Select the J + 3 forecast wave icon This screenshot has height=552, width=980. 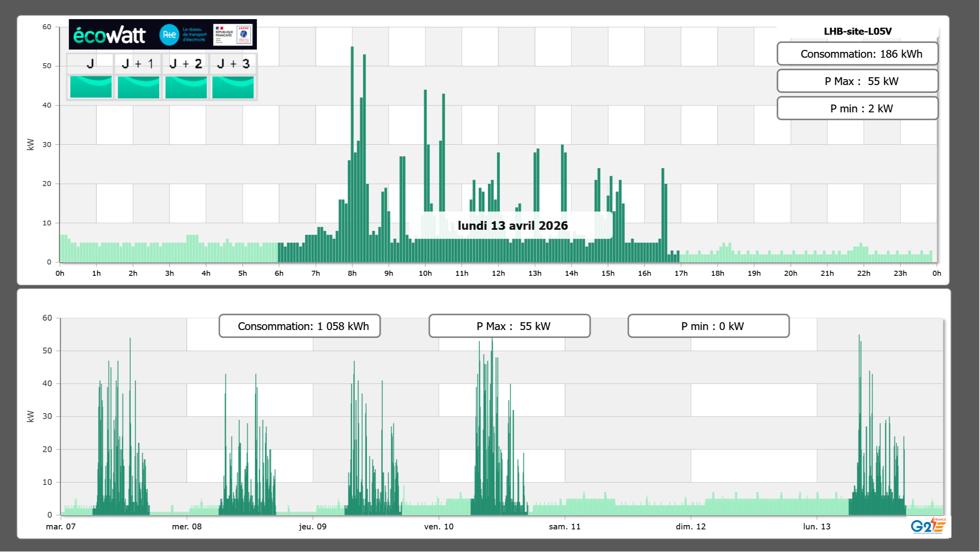[233, 87]
